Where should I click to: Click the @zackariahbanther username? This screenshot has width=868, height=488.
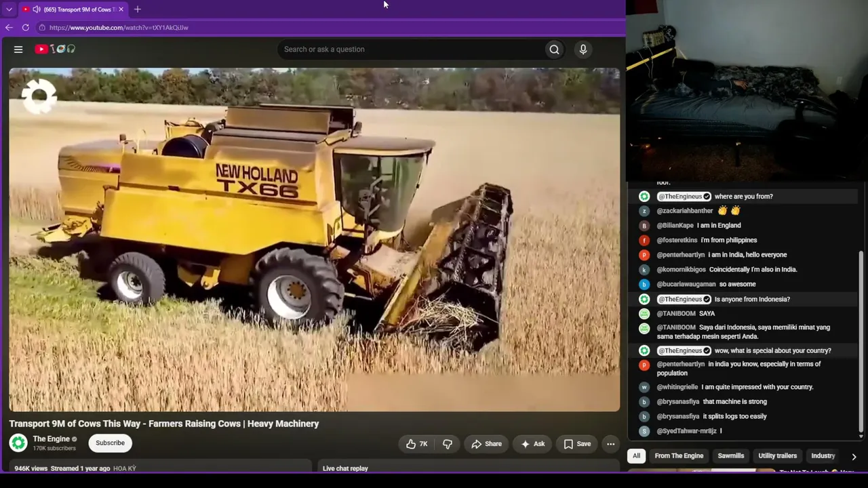click(685, 211)
